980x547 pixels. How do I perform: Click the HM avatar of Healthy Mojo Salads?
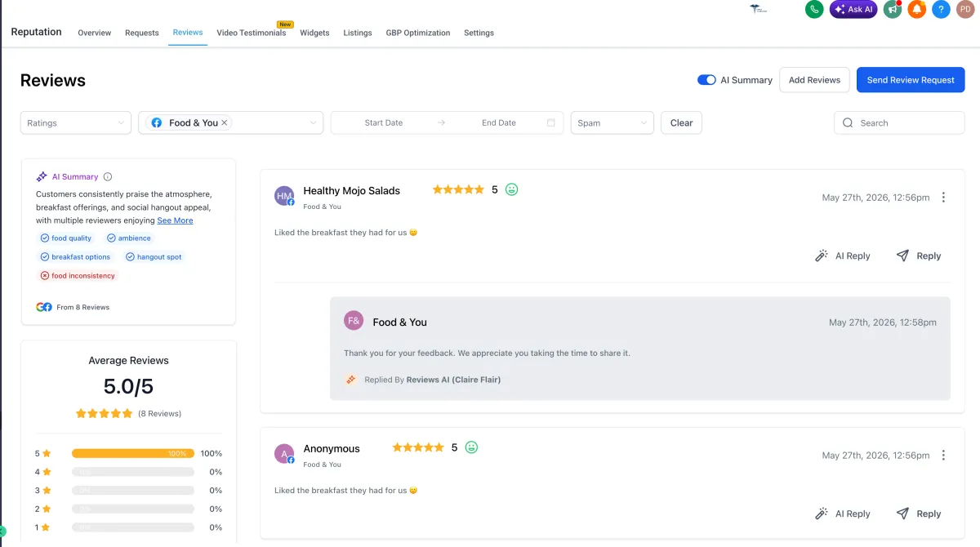(284, 196)
